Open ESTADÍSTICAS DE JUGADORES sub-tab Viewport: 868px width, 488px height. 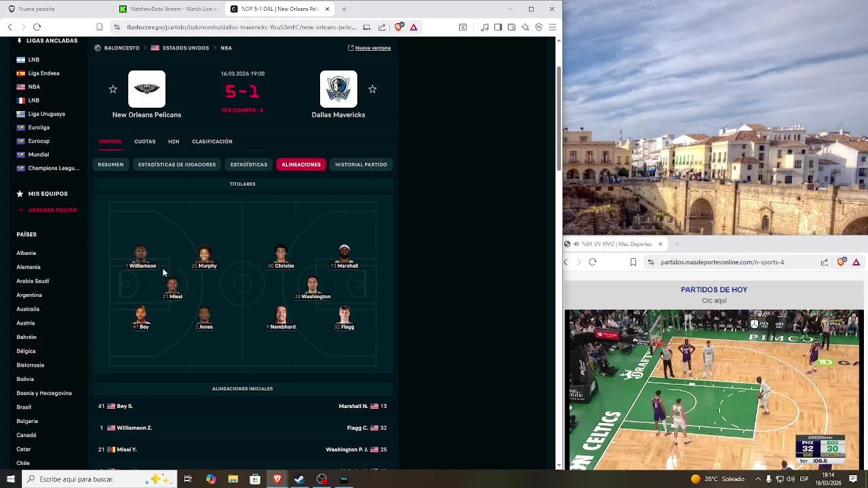pyautogui.click(x=177, y=165)
